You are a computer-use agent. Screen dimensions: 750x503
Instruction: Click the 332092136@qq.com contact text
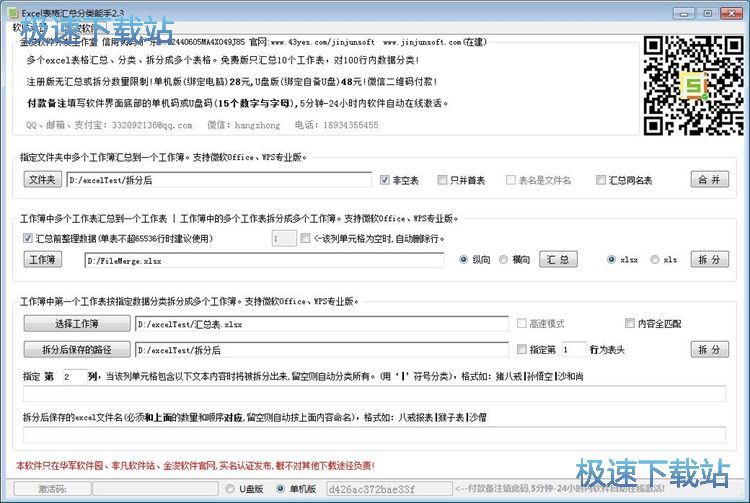coord(152,125)
